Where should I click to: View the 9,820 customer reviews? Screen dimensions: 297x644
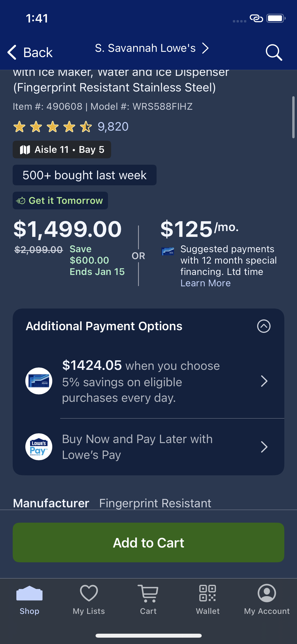[x=113, y=127]
